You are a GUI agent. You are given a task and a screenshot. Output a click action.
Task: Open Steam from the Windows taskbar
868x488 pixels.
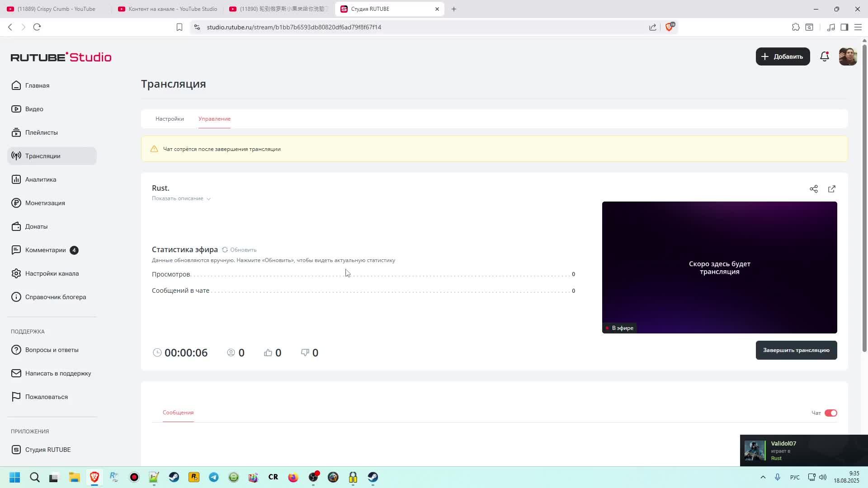pos(174,477)
